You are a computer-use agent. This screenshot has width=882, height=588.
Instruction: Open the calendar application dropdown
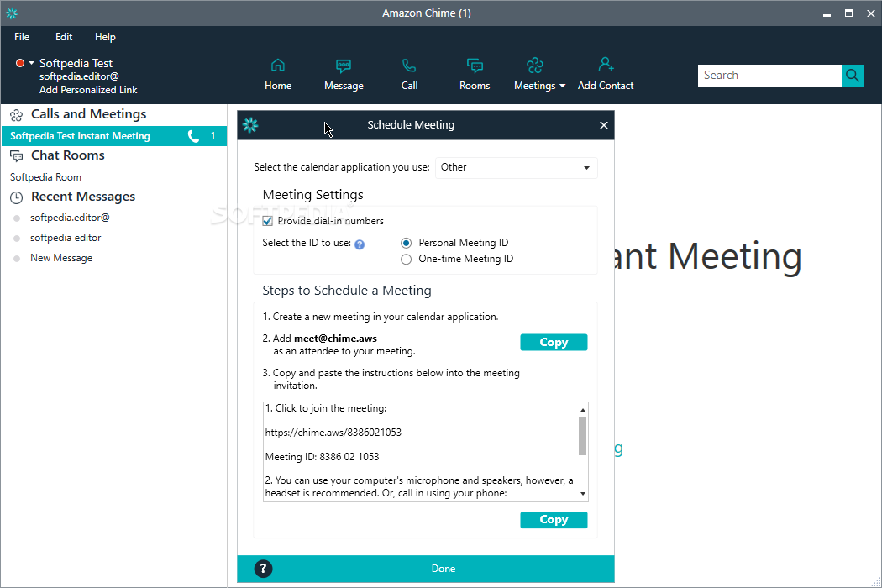tap(516, 168)
